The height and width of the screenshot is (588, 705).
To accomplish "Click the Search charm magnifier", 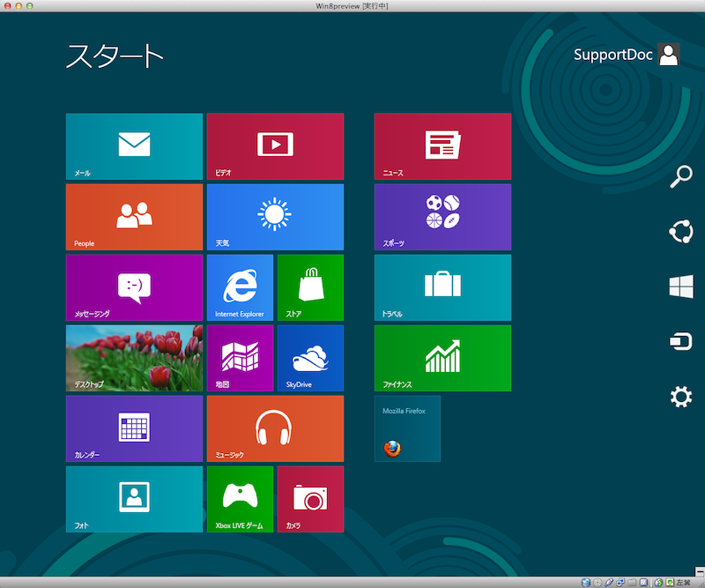I will tap(681, 176).
